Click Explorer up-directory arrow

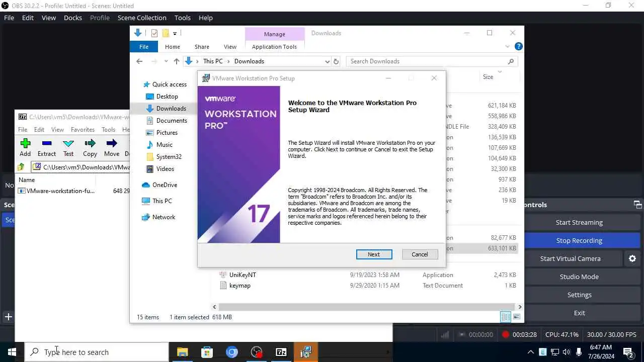(176, 61)
